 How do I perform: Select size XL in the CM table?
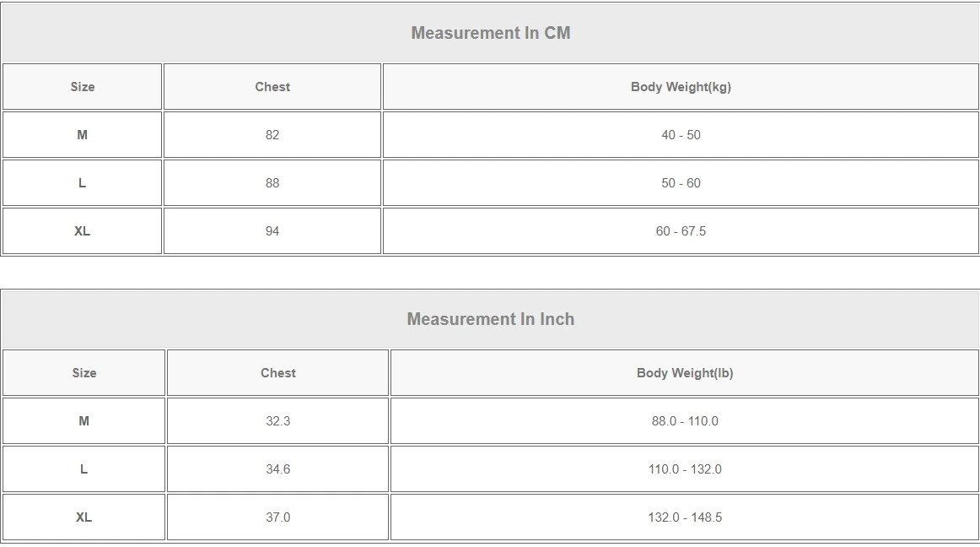click(83, 231)
